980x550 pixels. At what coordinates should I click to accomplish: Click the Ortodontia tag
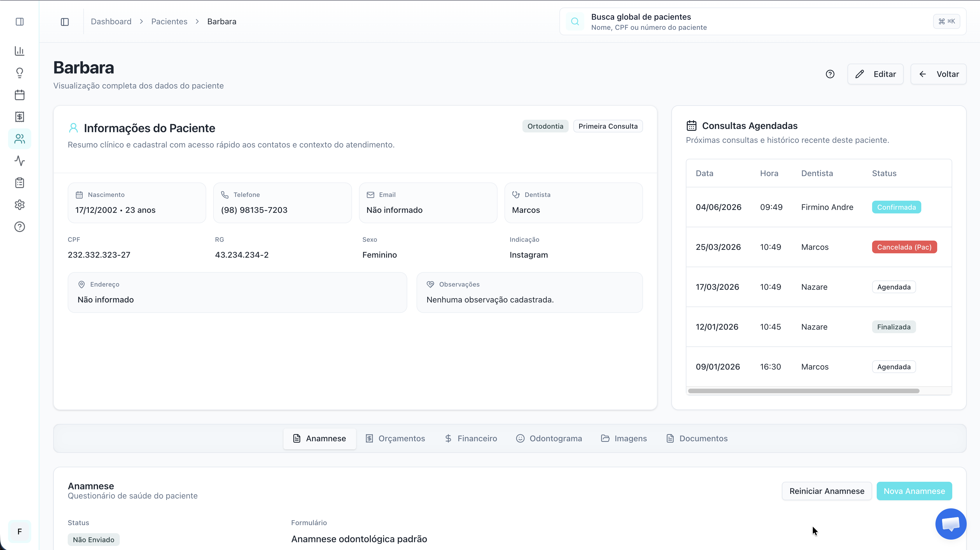click(545, 126)
